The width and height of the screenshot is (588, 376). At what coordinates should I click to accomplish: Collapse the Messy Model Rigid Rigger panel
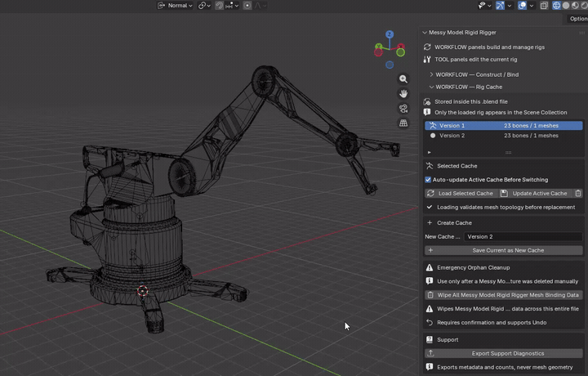click(x=425, y=33)
